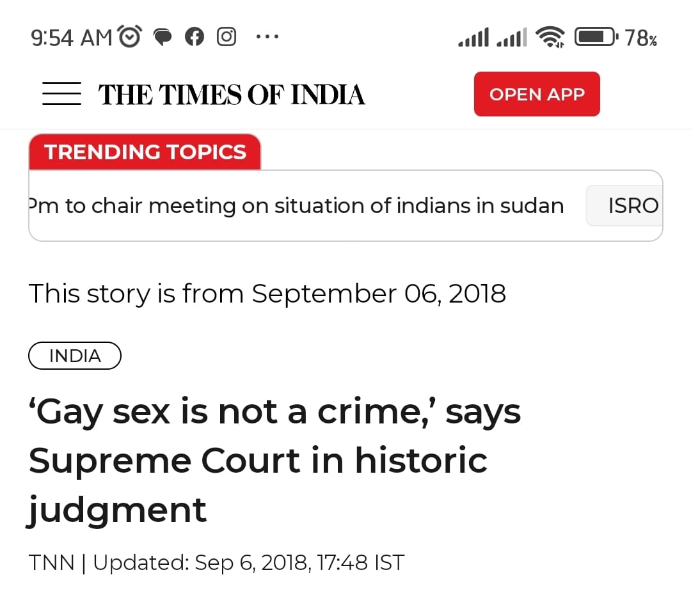The height and width of the screenshot is (616, 691).
Task: Tap the first SIM signal bars
Action: pos(473,37)
